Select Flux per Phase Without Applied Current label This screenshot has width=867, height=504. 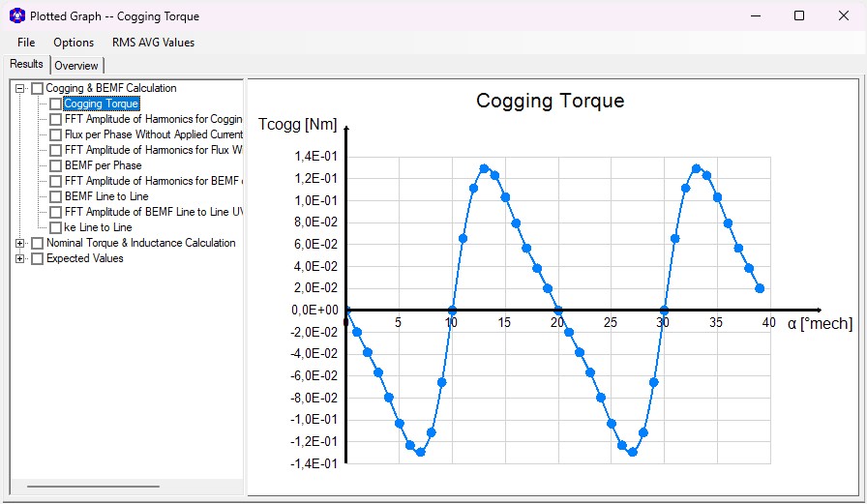coord(153,134)
